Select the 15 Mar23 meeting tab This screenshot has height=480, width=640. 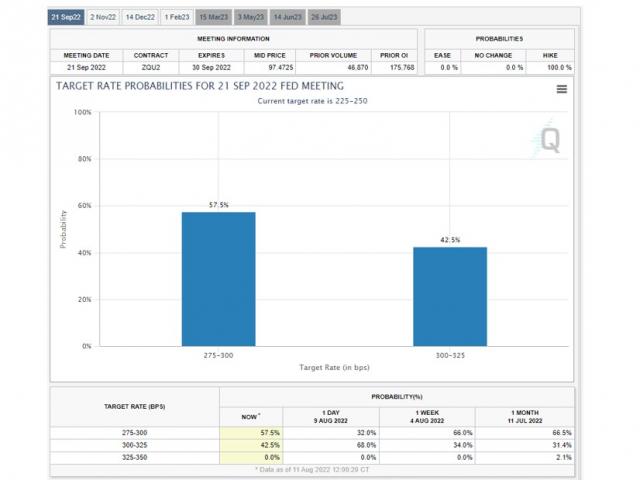pyautogui.click(x=214, y=17)
